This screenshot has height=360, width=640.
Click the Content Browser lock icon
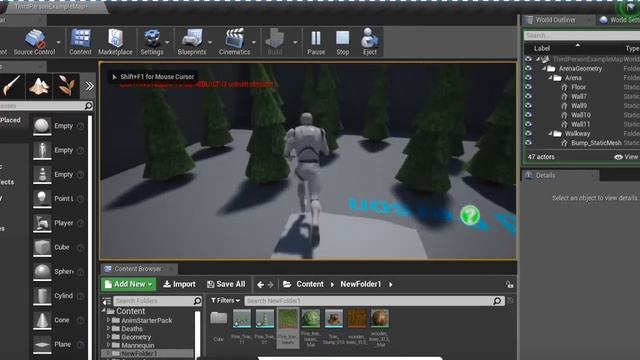[509, 284]
